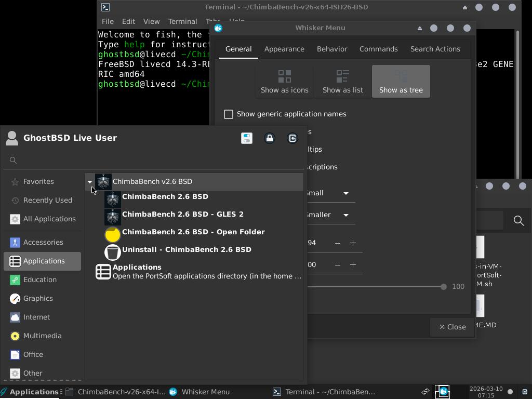Open Whisker Menu settings icon in header
The image size is (532, 399).
(247, 138)
